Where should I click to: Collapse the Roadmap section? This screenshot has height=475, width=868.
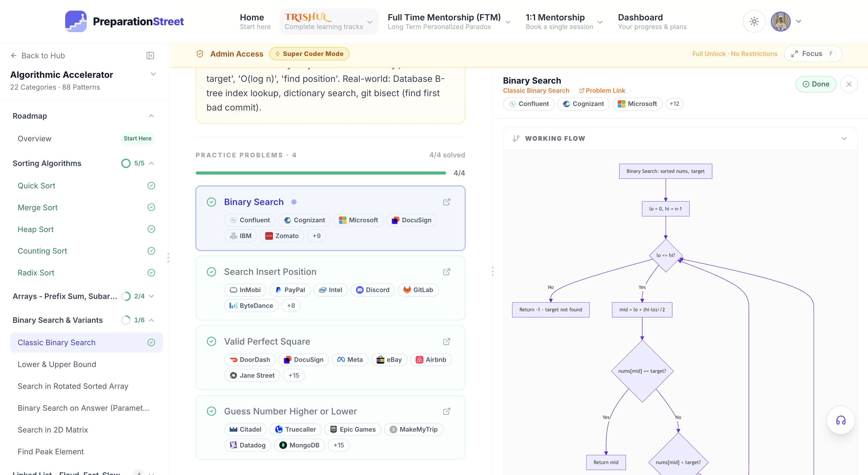point(151,116)
